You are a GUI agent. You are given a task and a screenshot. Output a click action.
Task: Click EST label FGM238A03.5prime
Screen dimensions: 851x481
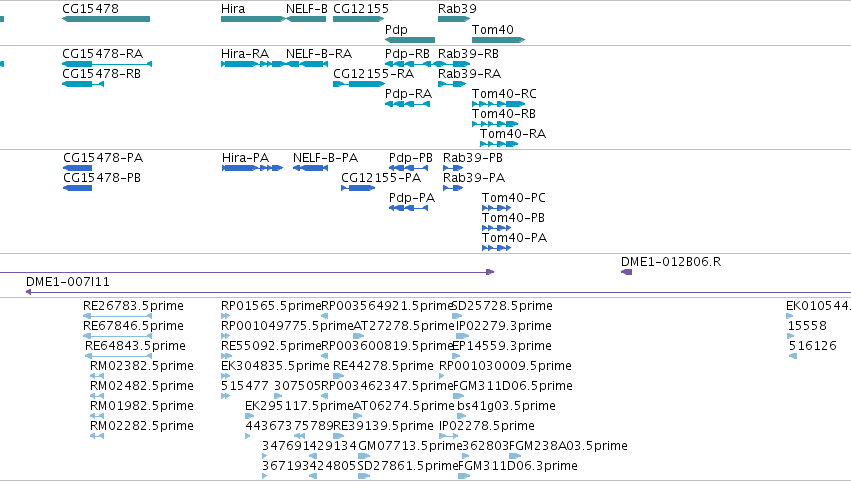(568, 447)
